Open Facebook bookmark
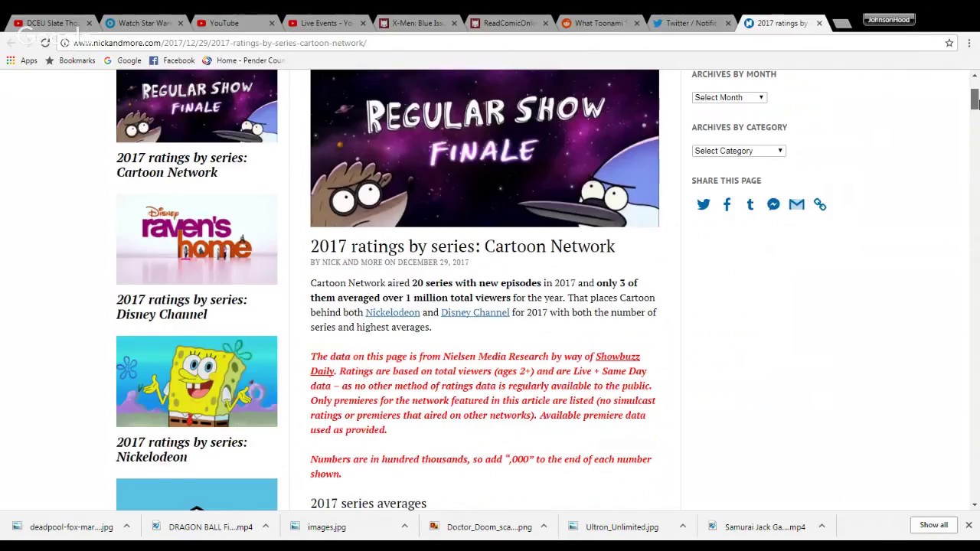980x551 pixels. pos(171,60)
